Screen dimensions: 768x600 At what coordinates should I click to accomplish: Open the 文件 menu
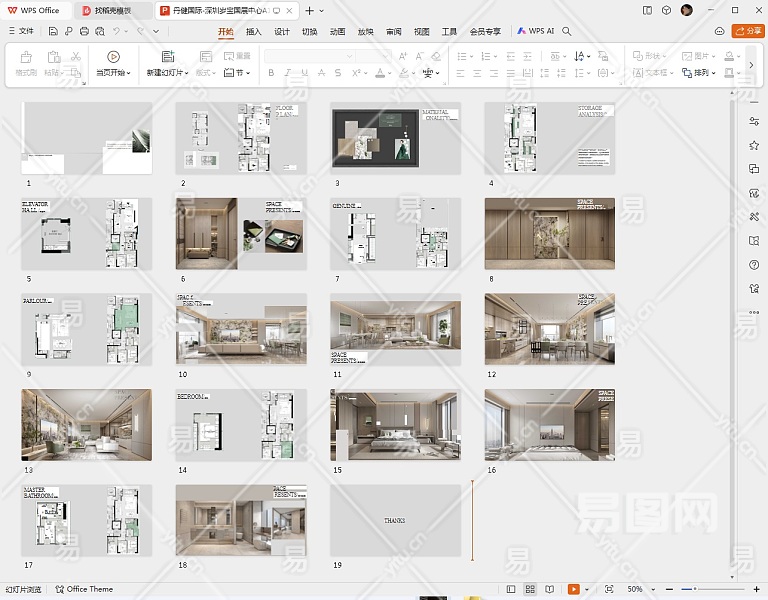tap(20, 31)
